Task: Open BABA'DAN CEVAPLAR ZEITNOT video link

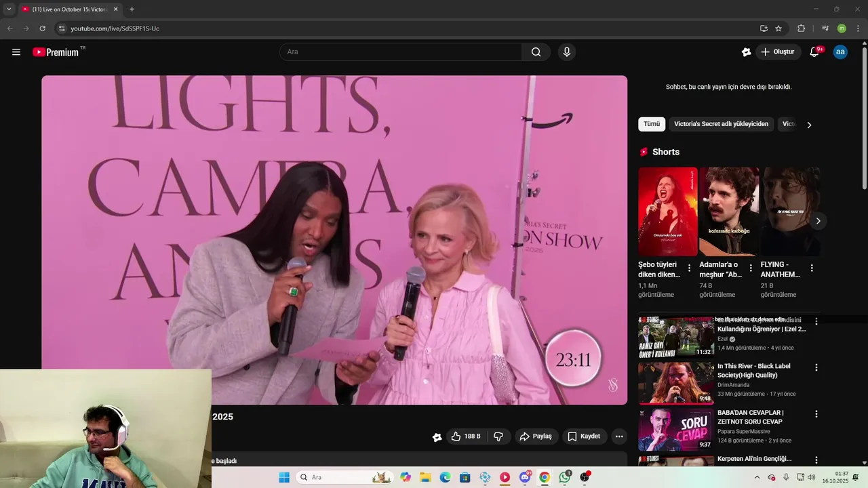Action: pyautogui.click(x=751, y=417)
